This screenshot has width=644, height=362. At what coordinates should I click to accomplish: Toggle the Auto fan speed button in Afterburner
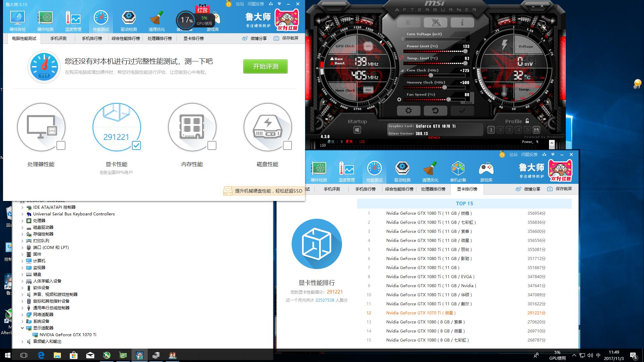coord(468,102)
